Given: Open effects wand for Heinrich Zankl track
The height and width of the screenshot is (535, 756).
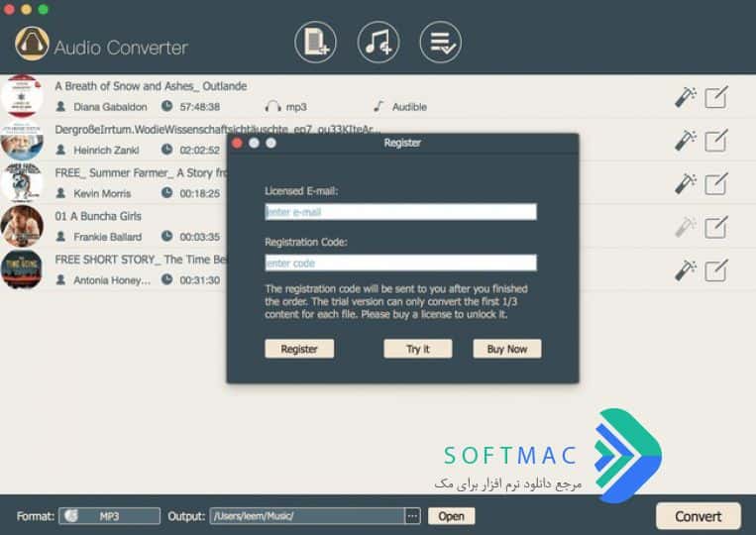Looking at the screenshot, I should (685, 142).
